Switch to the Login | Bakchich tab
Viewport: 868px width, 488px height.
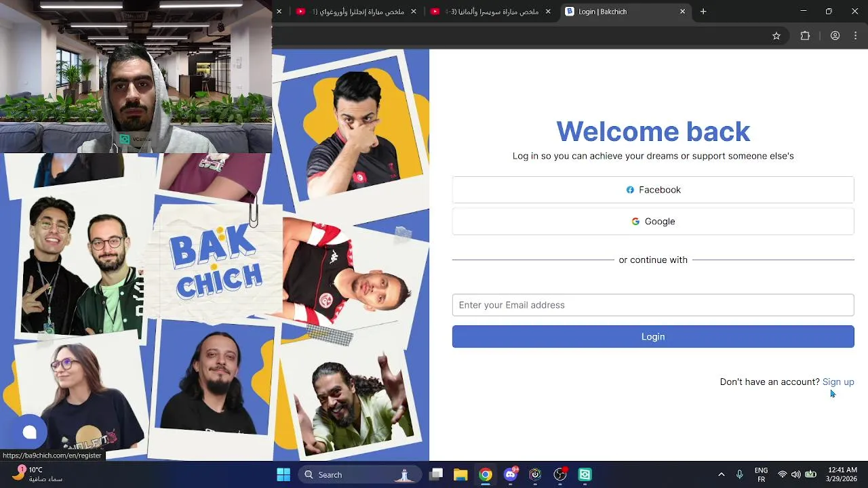point(625,12)
